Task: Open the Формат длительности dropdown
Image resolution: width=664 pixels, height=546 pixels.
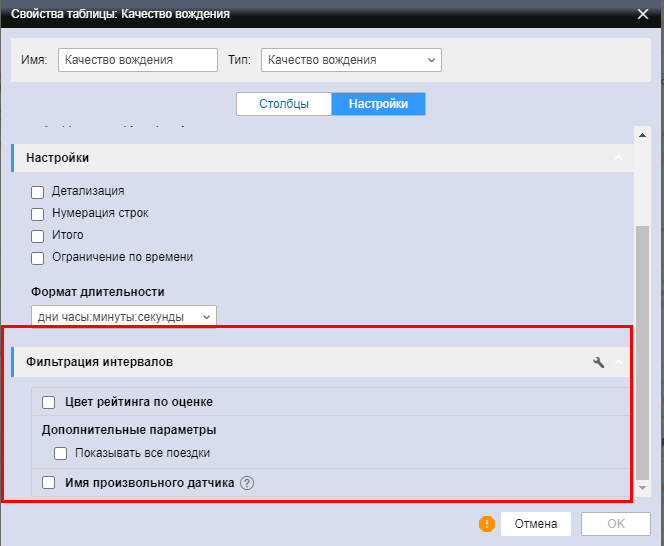Action: coord(124,317)
